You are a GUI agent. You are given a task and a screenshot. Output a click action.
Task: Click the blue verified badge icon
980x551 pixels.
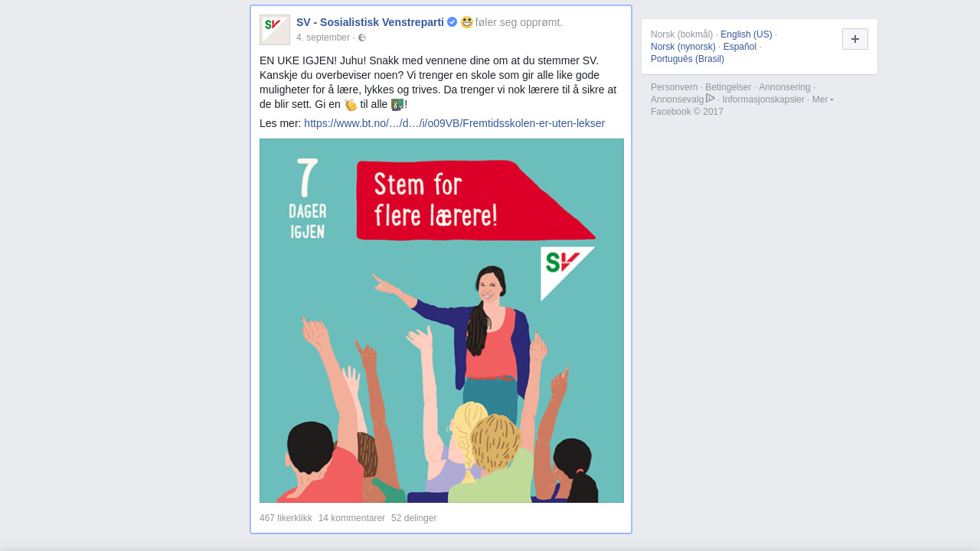pos(452,22)
